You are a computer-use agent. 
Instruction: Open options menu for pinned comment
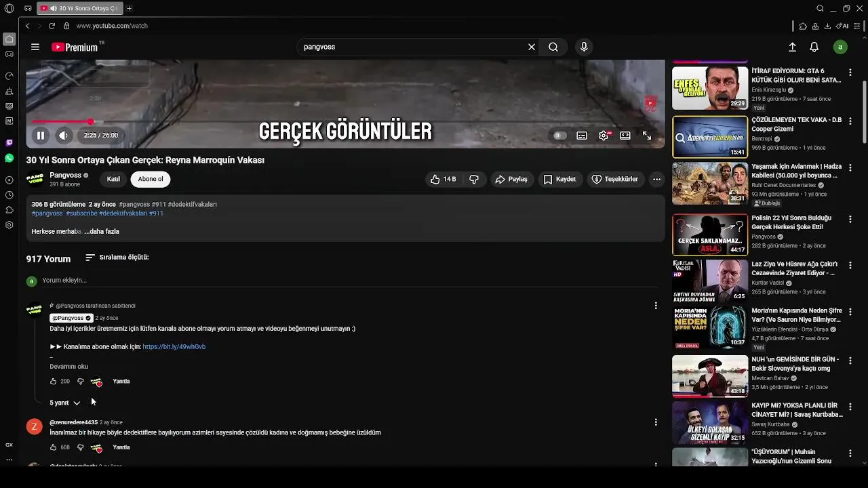(656, 306)
